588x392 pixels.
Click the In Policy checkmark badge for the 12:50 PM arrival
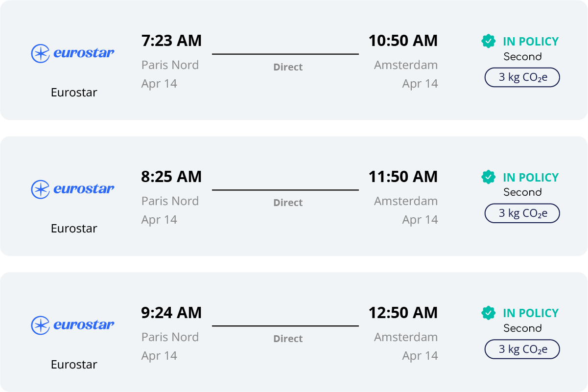[488, 313]
